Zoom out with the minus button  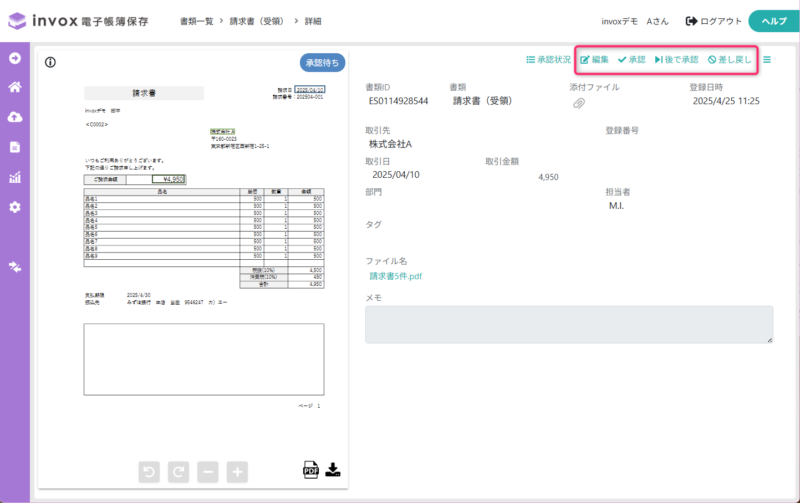click(x=208, y=471)
